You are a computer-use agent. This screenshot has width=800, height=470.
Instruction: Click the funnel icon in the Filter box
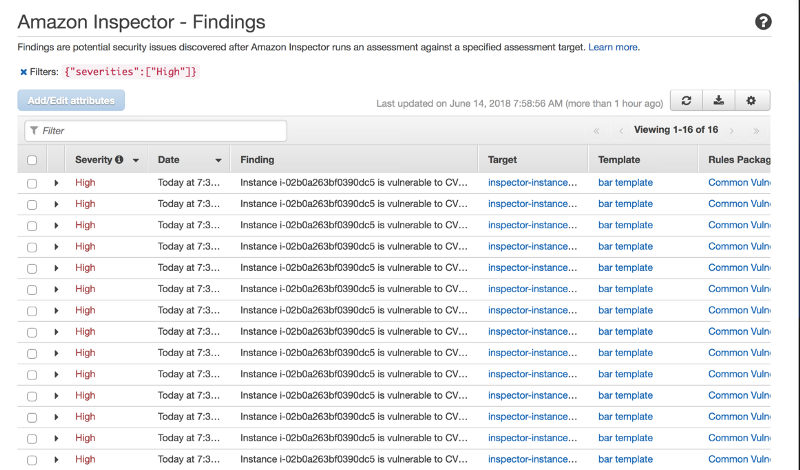tap(34, 131)
